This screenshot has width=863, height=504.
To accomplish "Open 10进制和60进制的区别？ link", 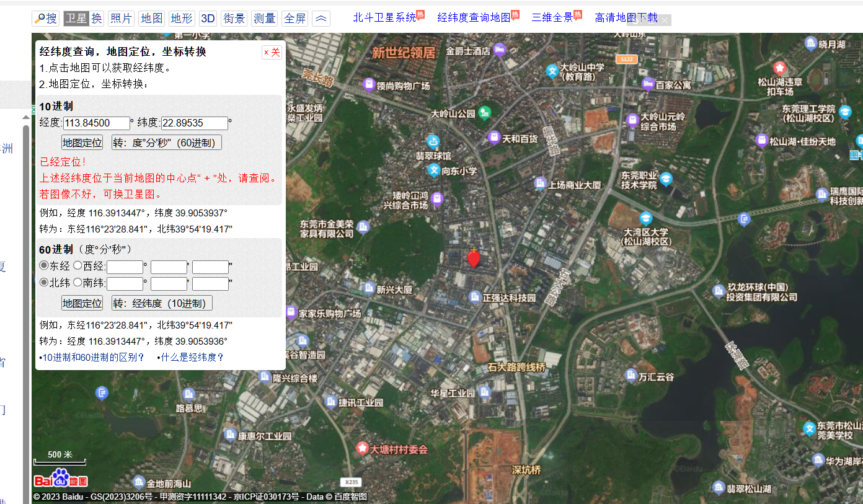I will 94,357.
